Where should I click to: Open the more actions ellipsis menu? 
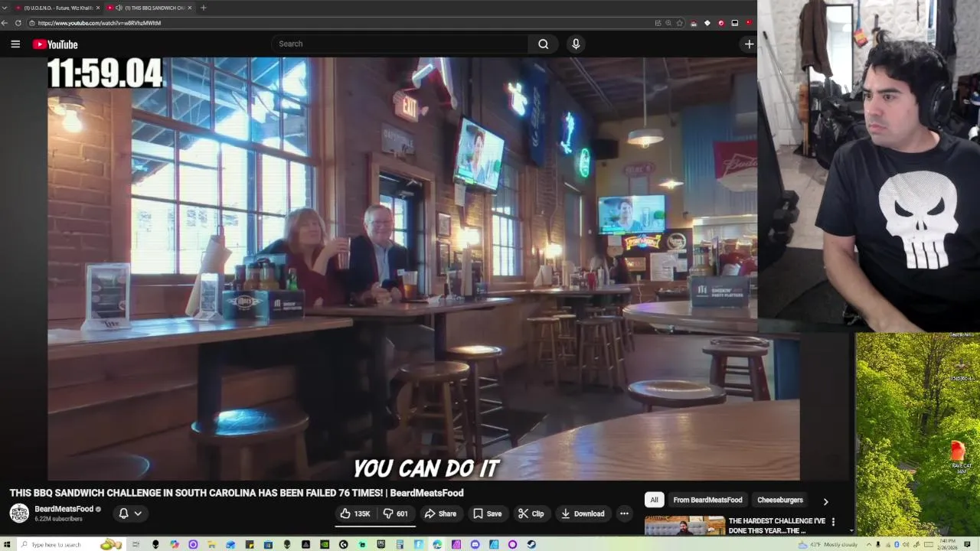(624, 514)
